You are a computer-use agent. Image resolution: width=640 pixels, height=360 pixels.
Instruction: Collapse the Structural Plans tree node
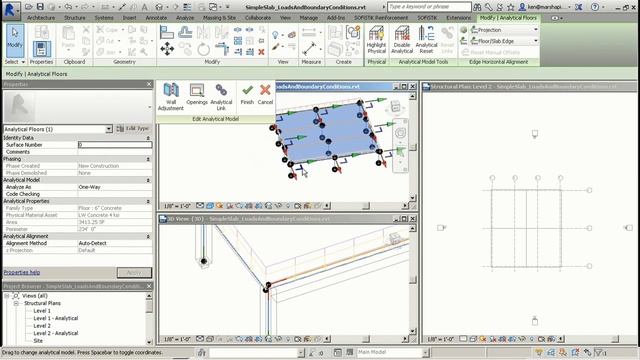(16, 303)
